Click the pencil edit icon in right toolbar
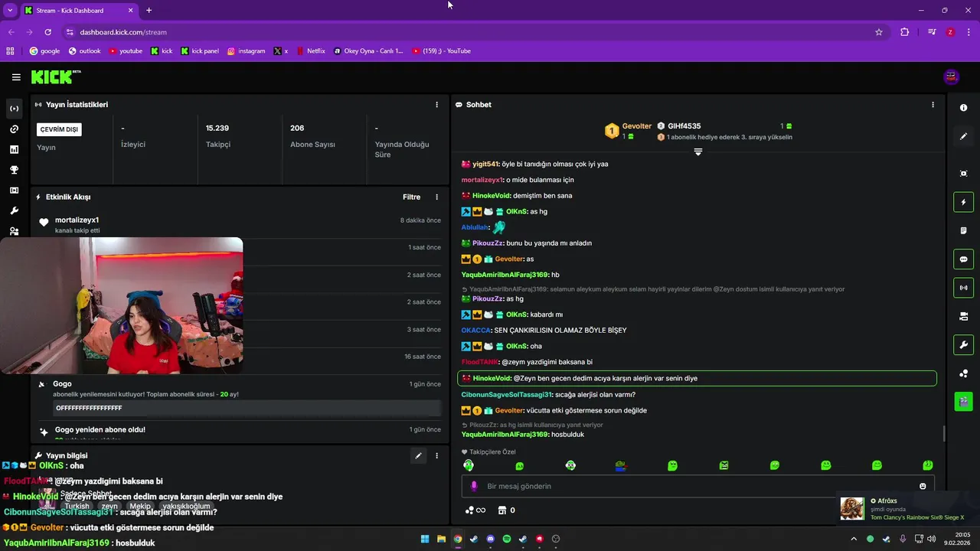 (963, 136)
